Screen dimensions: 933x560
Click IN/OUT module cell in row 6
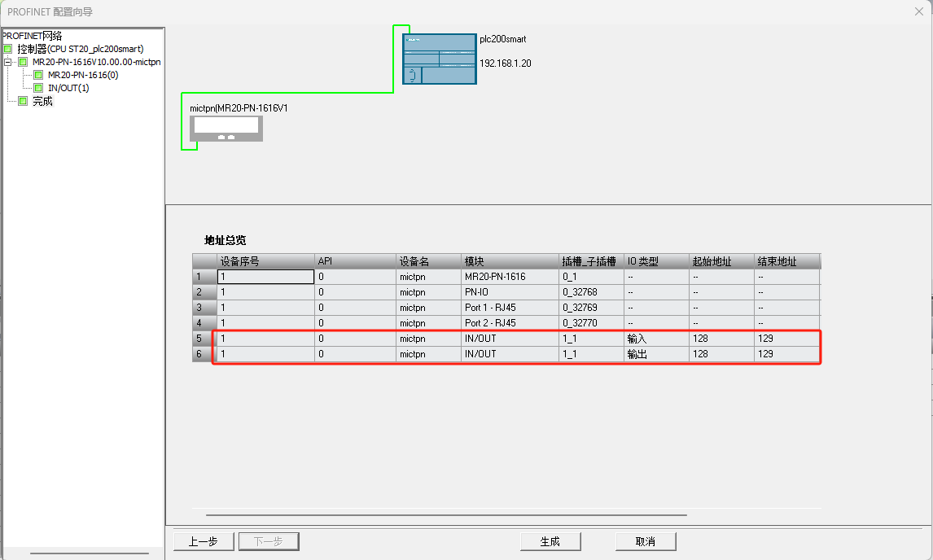coord(510,354)
